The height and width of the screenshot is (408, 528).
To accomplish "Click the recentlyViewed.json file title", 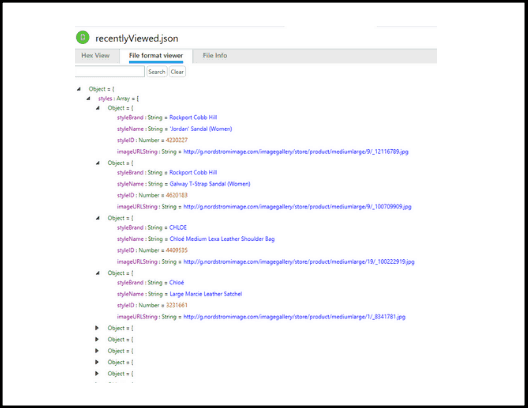I will 137,38.
